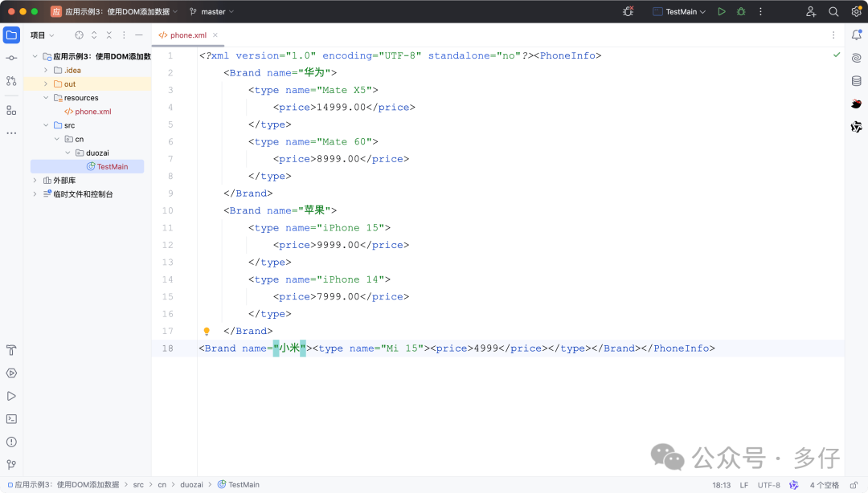The image size is (868, 493).
Task: Click cn breadcrumb in status bar
Action: [x=162, y=485]
